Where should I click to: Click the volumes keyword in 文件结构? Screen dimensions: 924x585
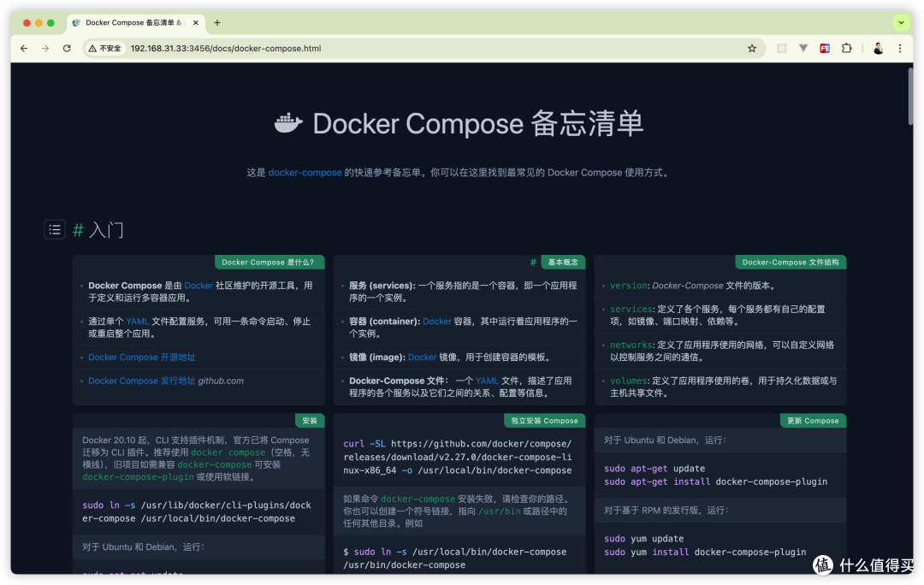click(628, 381)
